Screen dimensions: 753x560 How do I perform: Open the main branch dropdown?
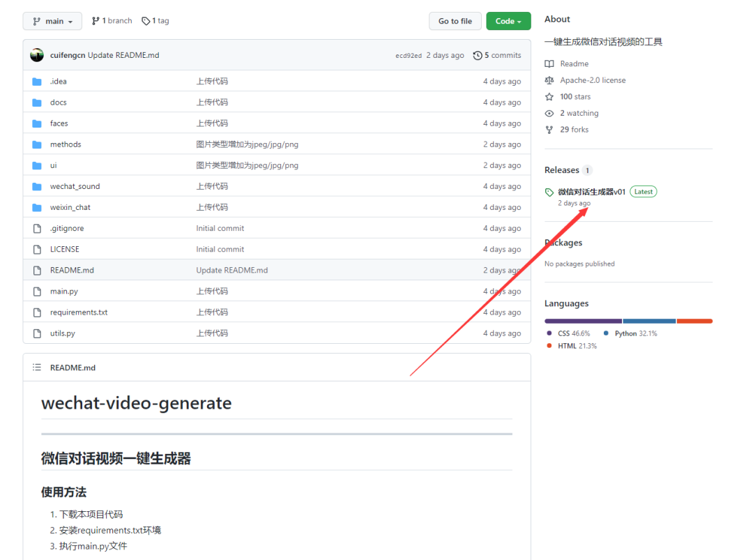coord(52,21)
